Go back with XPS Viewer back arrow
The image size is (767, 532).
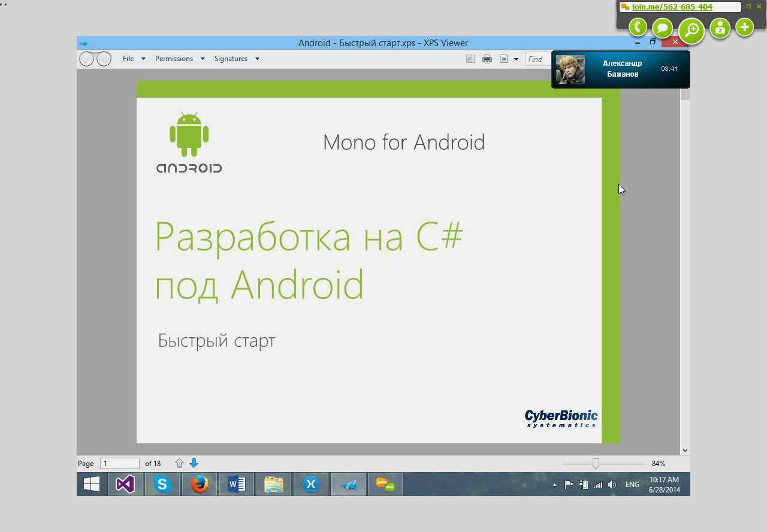[x=87, y=59]
